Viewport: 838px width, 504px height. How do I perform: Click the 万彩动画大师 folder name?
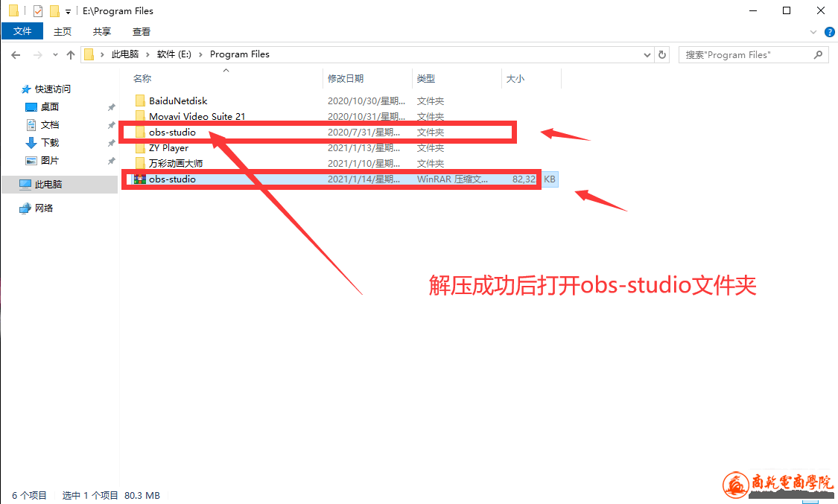(x=176, y=163)
